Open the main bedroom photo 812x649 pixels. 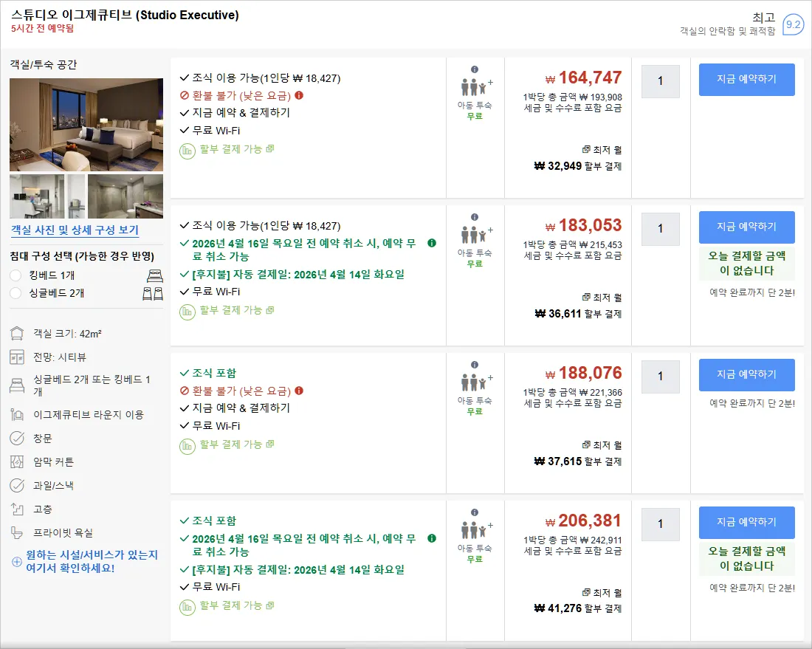86,125
